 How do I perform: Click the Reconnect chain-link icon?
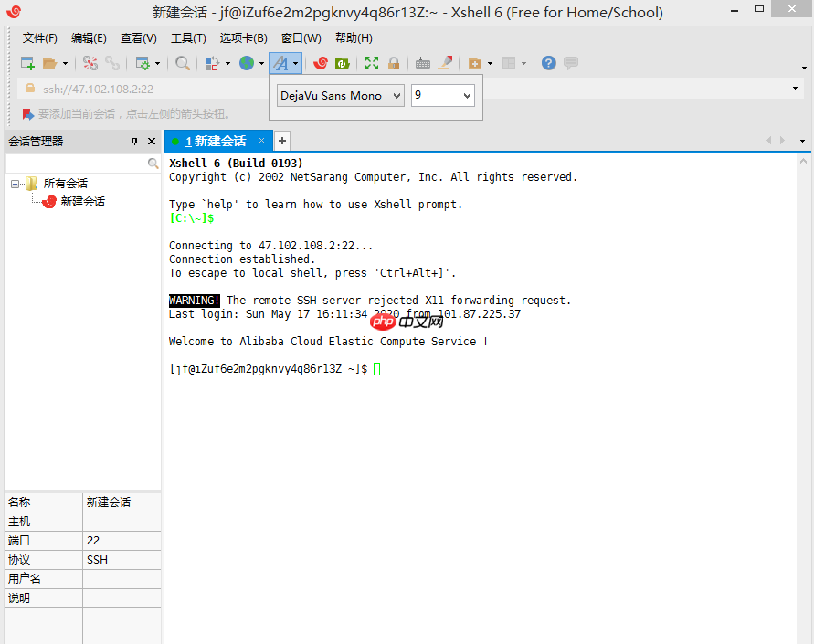click(112, 63)
